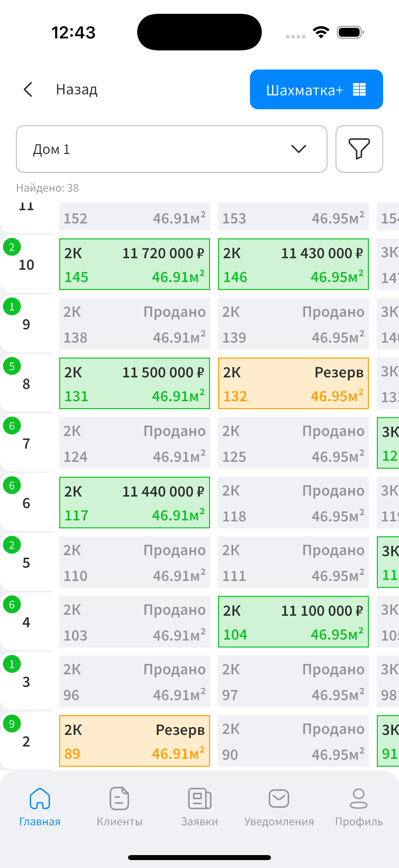
Task: Tap the Назад back label
Action: click(77, 90)
